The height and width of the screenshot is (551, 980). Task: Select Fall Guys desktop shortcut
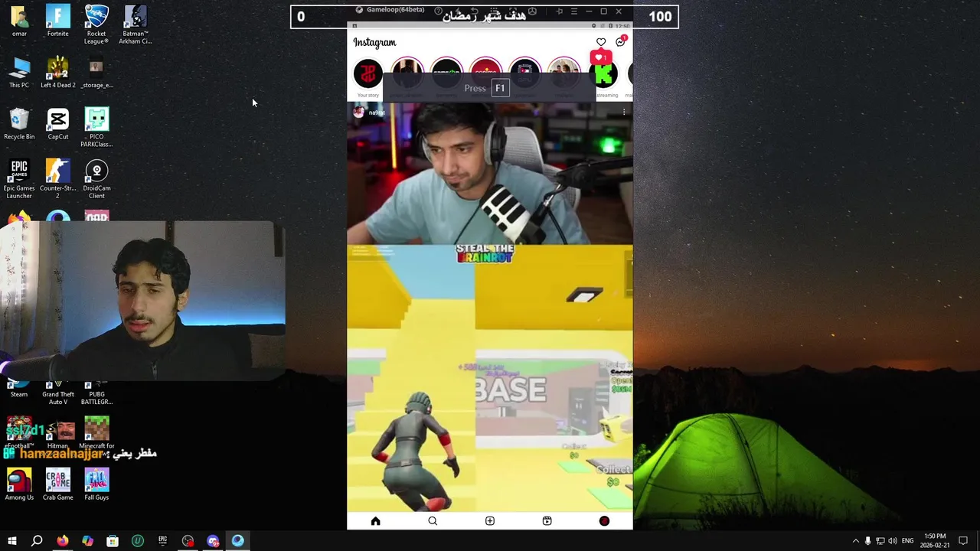tap(96, 484)
